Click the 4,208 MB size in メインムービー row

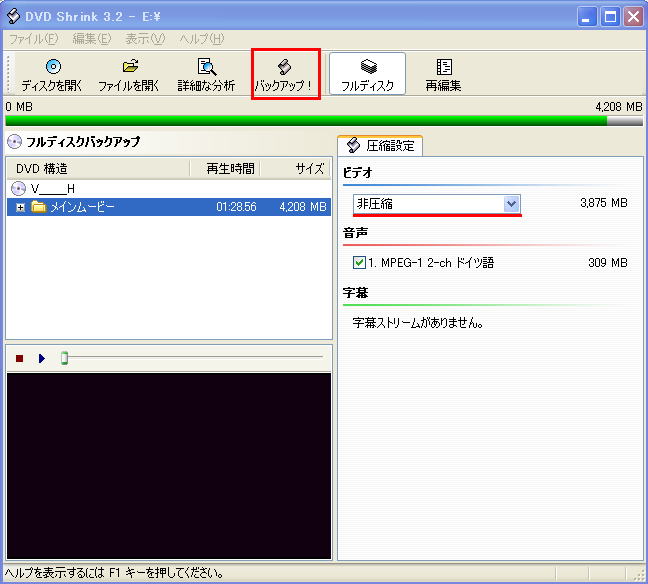coord(303,207)
